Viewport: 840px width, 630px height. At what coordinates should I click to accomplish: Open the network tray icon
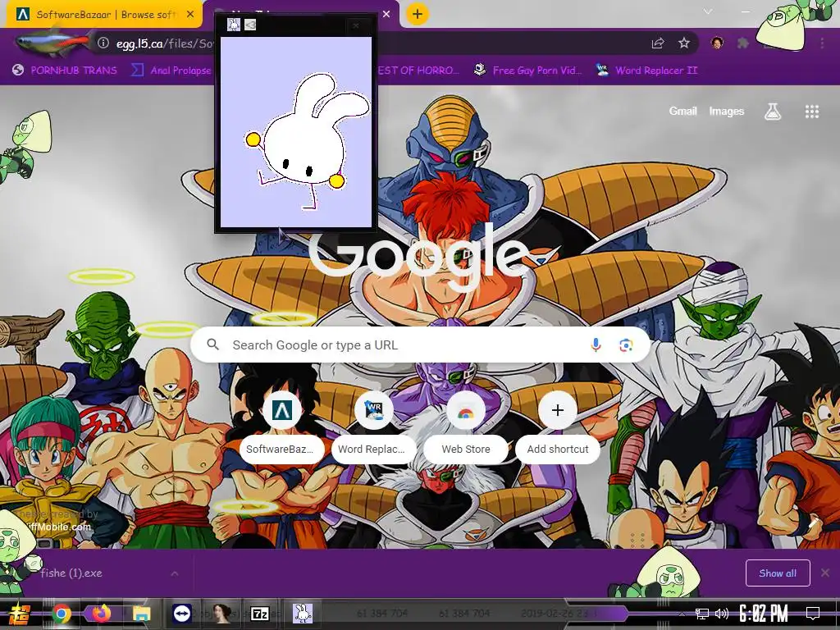pos(702,614)
